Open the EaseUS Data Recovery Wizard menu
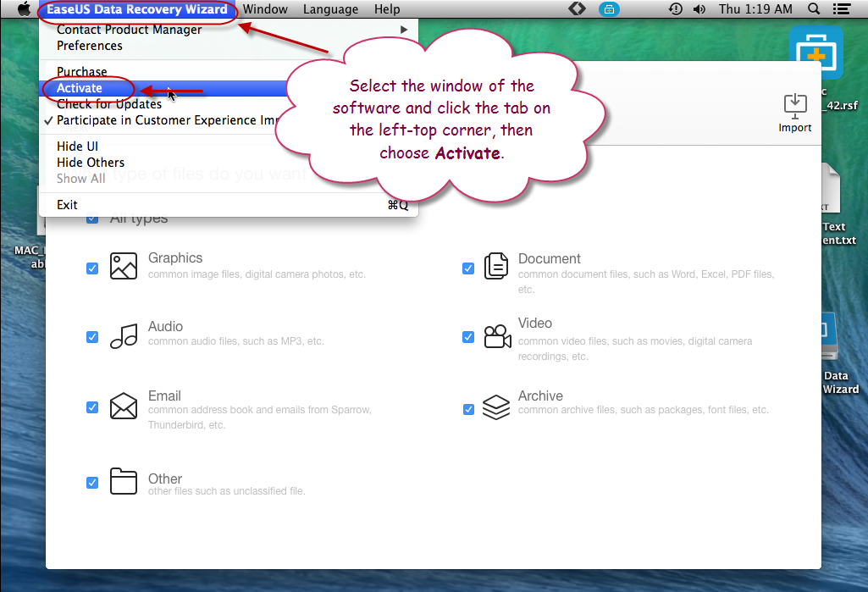The width and height of the screenshot is (868, 592). click(136, 8)
